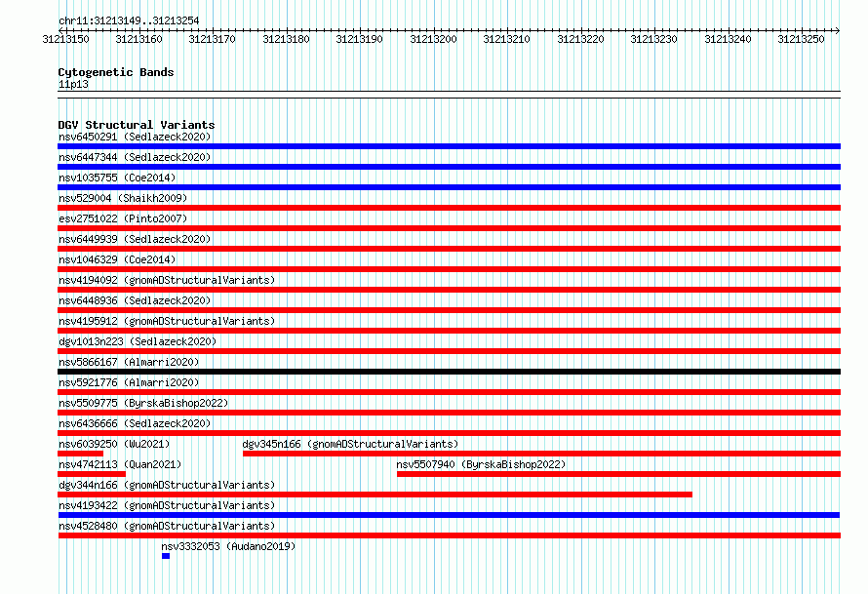Select the blue bar for nsv6447344
The height and width of the screenshot is (594, 868).
449,167
